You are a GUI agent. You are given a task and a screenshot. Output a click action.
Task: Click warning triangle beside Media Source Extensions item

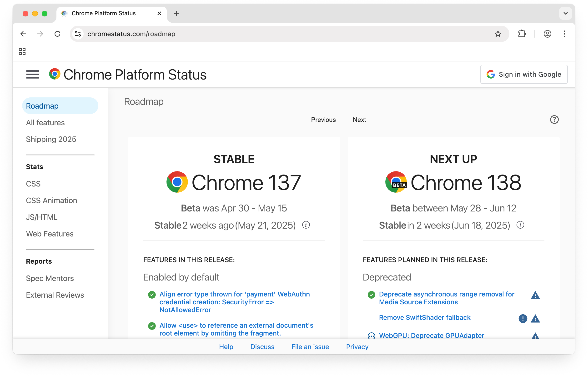[x=535, y=296]
